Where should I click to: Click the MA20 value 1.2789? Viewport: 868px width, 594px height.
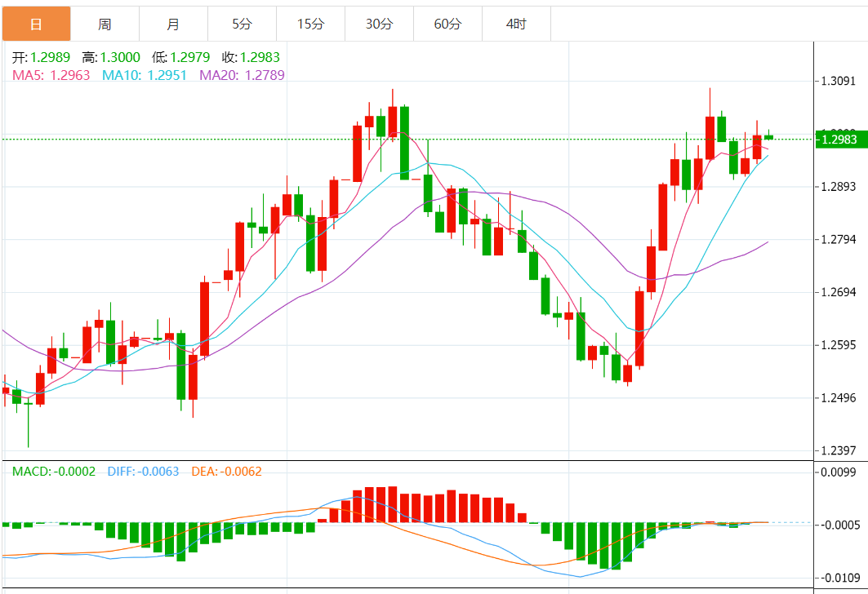(x=265, y=75)
